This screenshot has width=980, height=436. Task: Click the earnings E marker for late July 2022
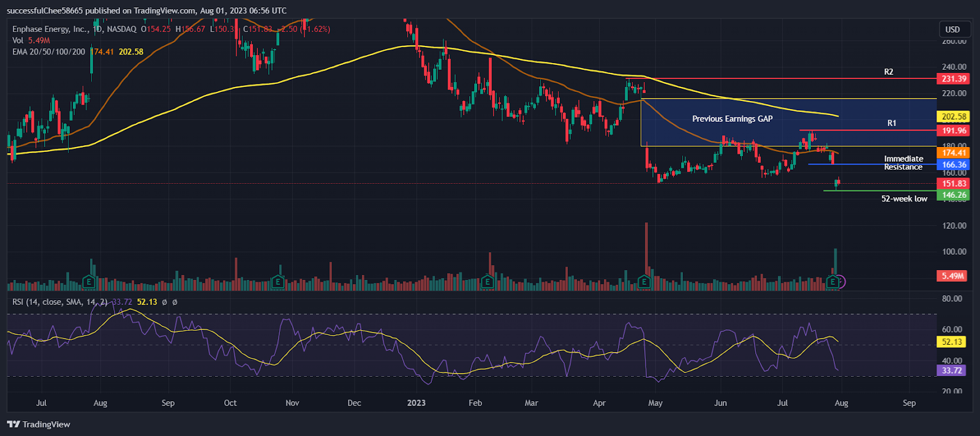(x=89, y=282)
